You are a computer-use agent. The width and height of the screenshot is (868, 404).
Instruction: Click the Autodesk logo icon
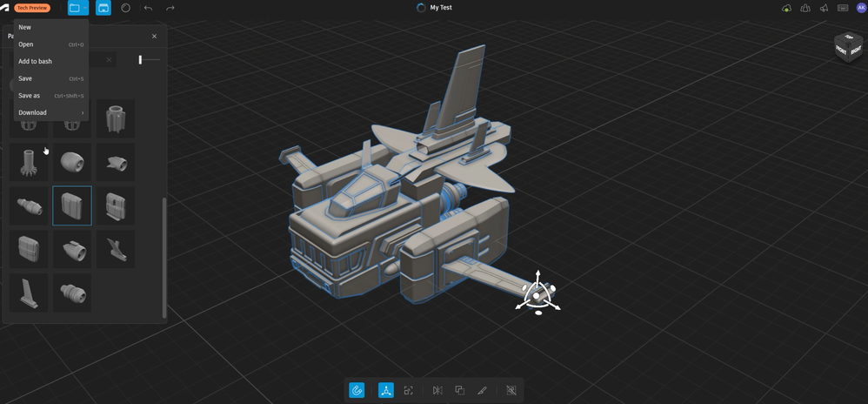(4, 8)
